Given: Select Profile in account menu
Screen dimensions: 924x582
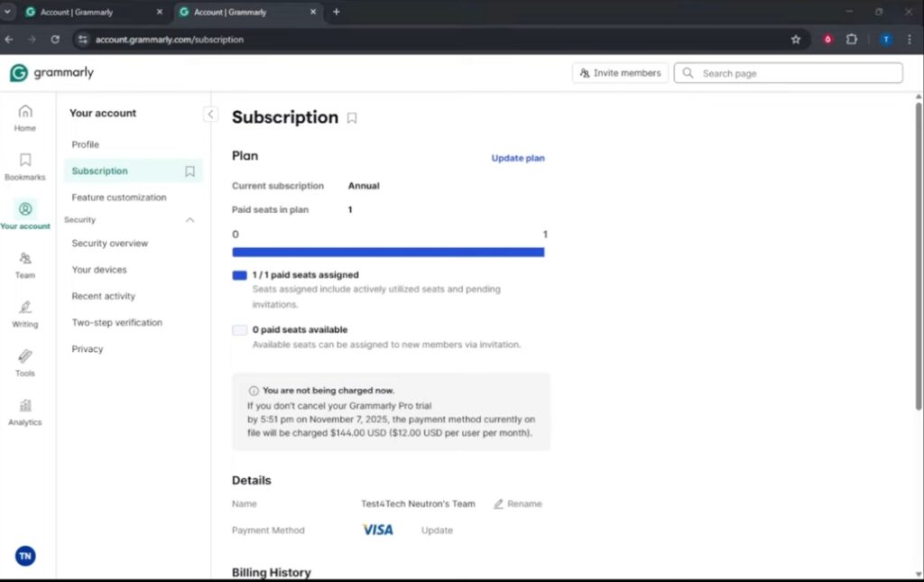Looking at the screenshot, I should pyautogui.click(x=86, y=144).
